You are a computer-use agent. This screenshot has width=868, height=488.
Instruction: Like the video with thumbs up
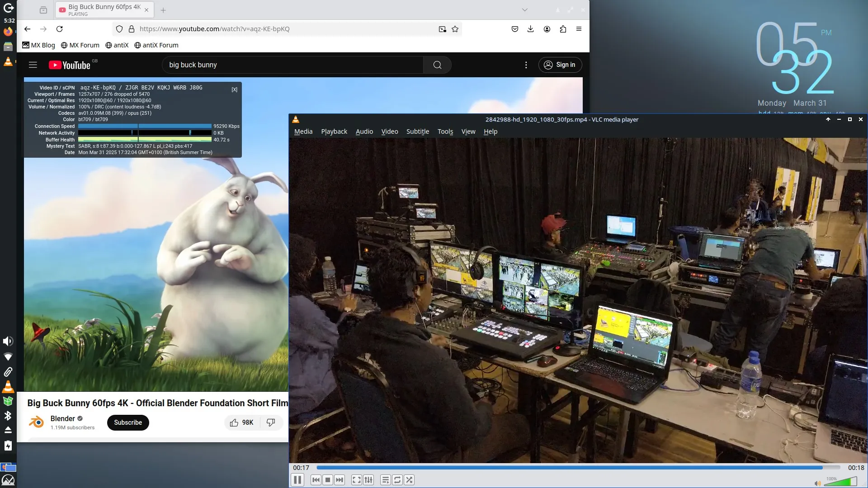242,422
